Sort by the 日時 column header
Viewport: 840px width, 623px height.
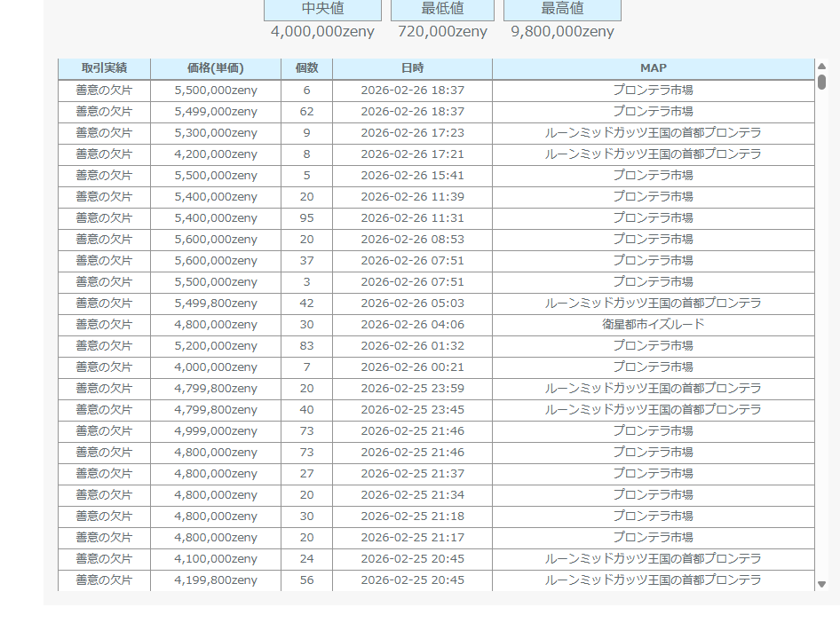(412, 68)
